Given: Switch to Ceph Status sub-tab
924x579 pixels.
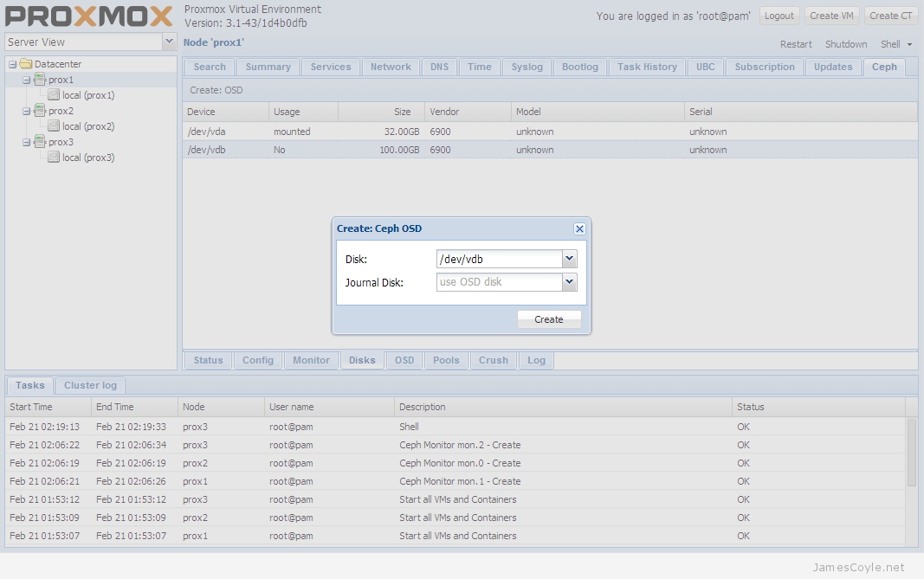Looking at the screenshot, I should tap(209, 361).
